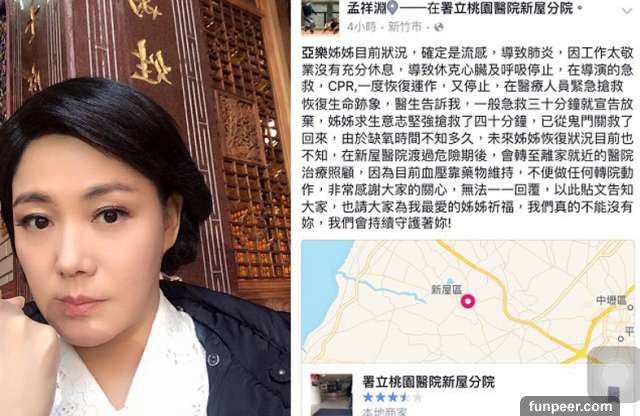Click the funpeer.com watermark
This screenshot has height=416, width=640.
[570, 406]
